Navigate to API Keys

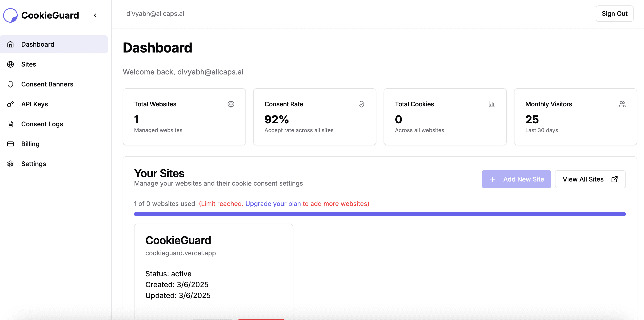(x=54, y=104)
